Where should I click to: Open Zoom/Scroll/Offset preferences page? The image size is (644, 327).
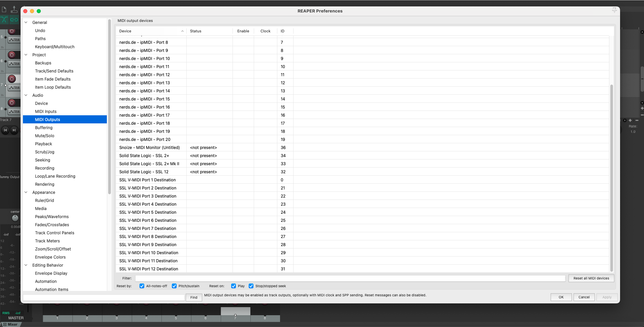click(53, 249)
